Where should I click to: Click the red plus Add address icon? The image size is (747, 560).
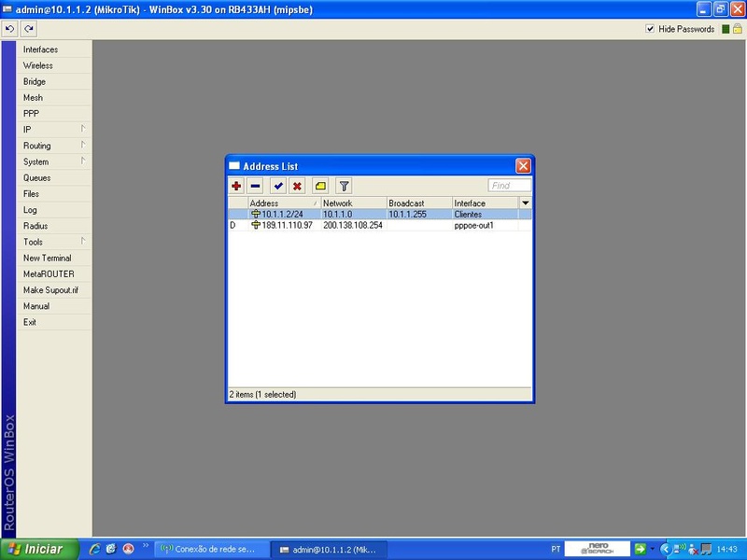click(236, 186)
